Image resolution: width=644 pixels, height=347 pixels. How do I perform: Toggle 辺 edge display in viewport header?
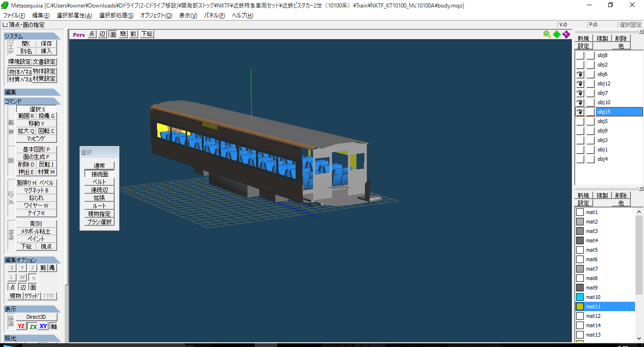pos(102,34)
